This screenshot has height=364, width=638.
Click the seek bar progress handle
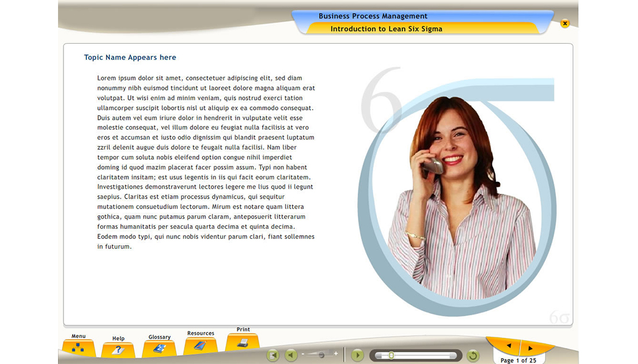391,355
